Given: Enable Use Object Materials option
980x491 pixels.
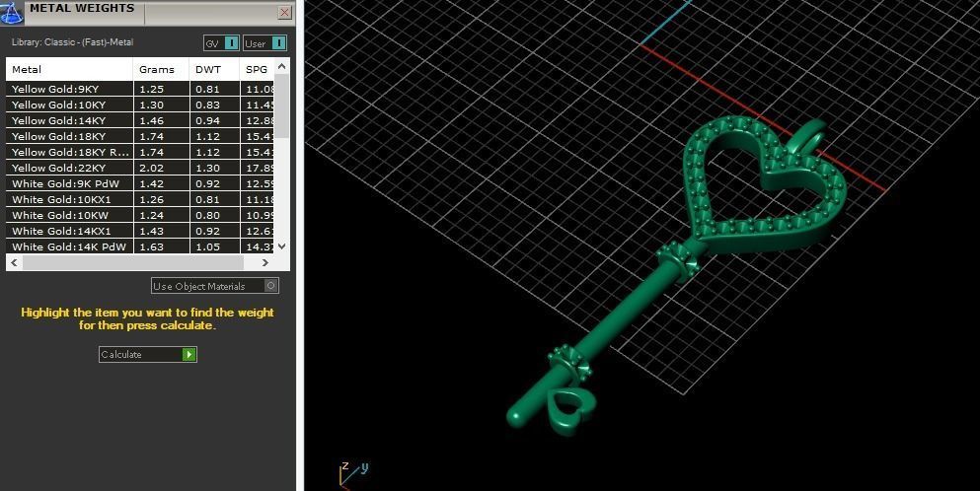Looking at the screenshot, I should point(215,286).
